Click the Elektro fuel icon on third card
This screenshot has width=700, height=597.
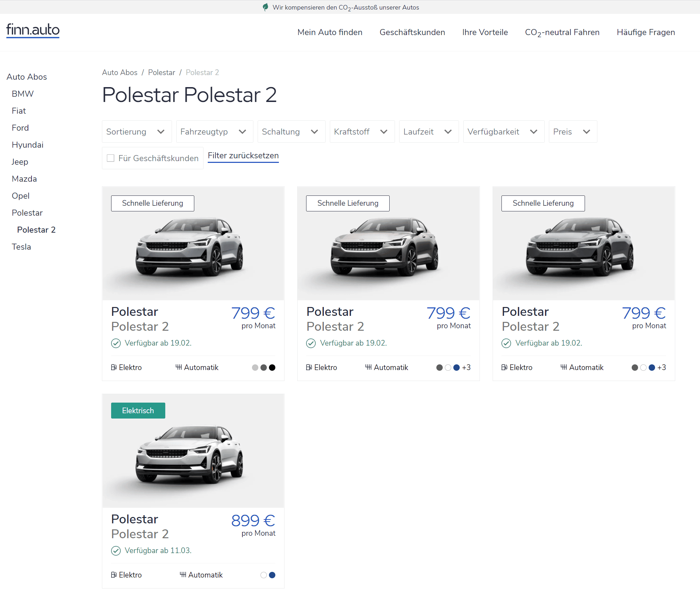coord(504,368)
